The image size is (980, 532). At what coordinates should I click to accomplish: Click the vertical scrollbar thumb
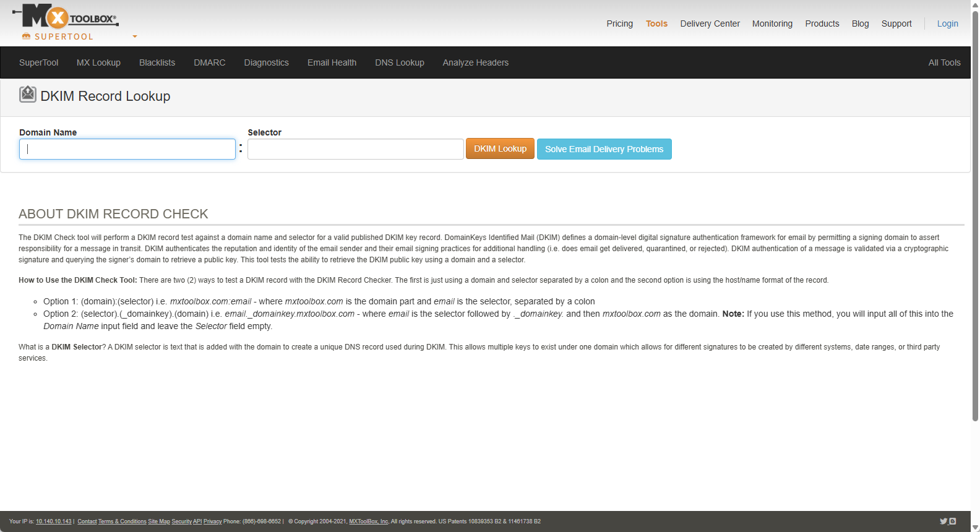point(975,215)
